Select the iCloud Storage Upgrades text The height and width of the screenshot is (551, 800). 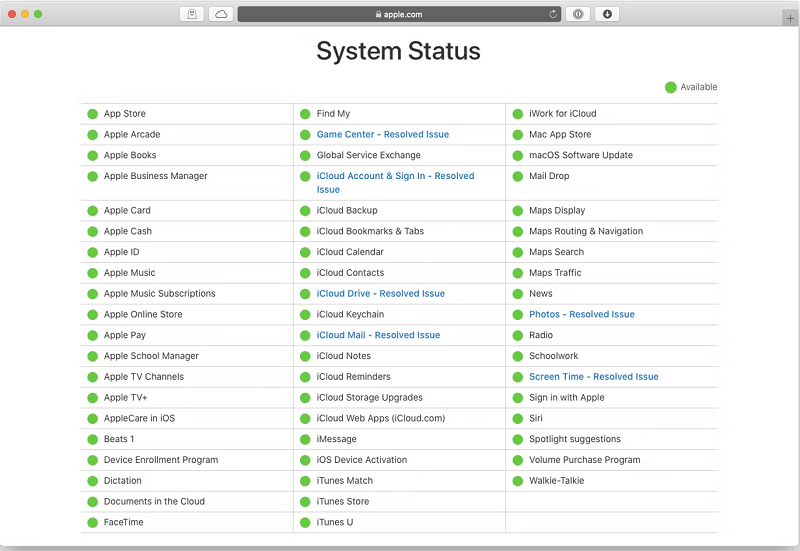pos(369,397)
